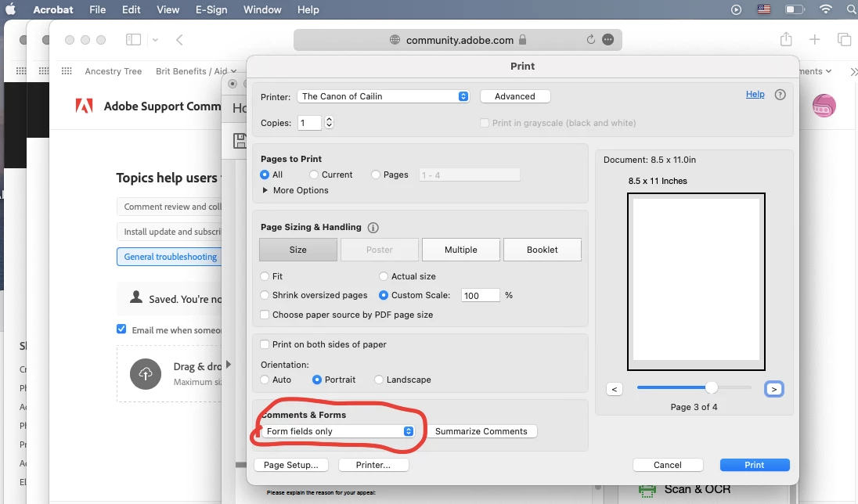The width and height of the screenshot is (858, 504).
Task: Open Spotlight search in menu bar
Action: (x=852, y=9)
